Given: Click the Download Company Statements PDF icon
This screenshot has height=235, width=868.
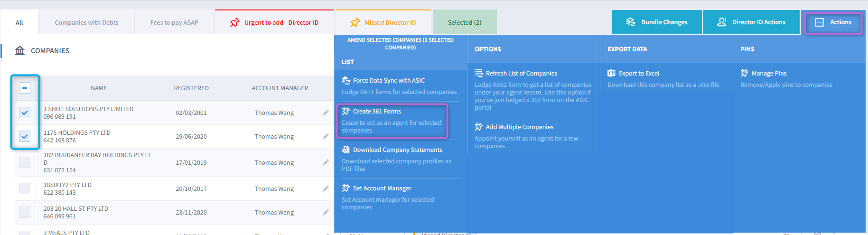Looking at the screenshot, I should point(345,150).
